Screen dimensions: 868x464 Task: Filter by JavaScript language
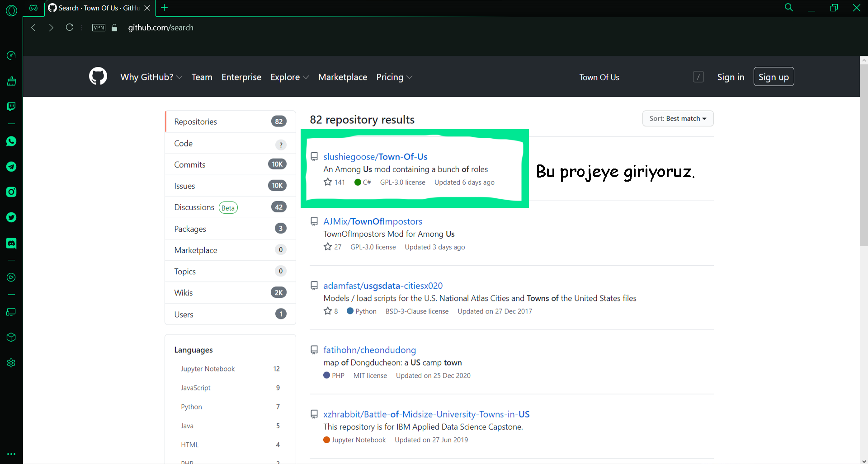coord(230,388)
